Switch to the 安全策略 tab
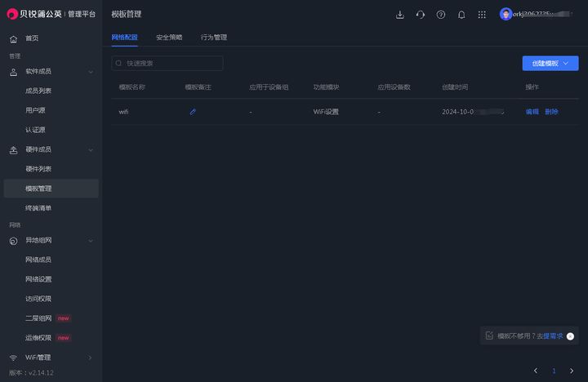 (x=169, y=38)
